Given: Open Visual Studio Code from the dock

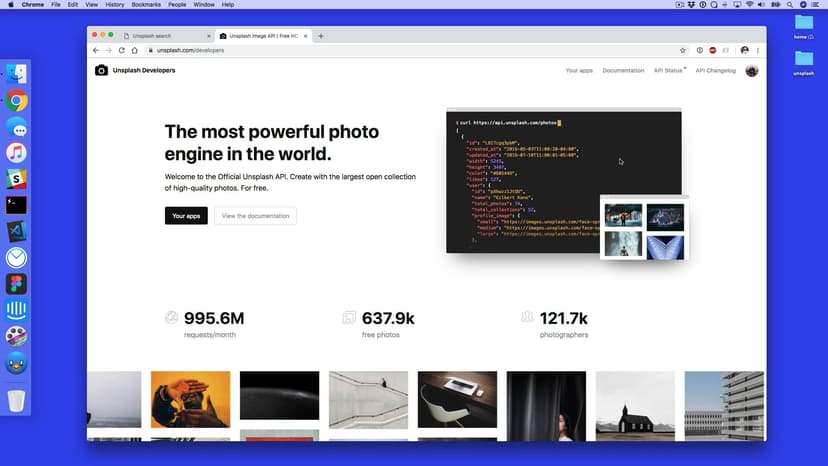Looking at the screenshot, I should click(16, 231).
